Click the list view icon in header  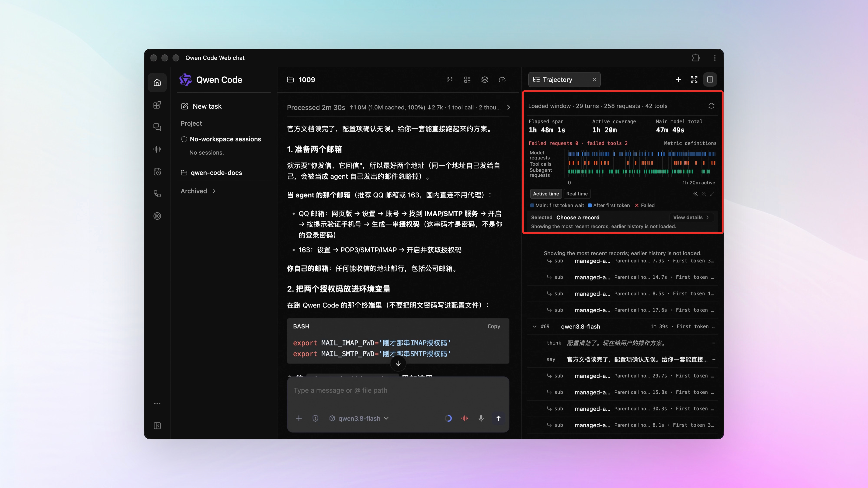tap(467, 80)
